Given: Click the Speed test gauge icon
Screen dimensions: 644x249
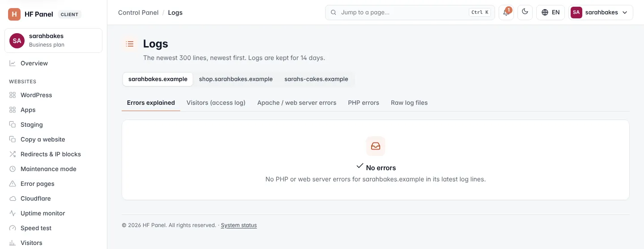Looking at the screenshot, I should point(13,228).
